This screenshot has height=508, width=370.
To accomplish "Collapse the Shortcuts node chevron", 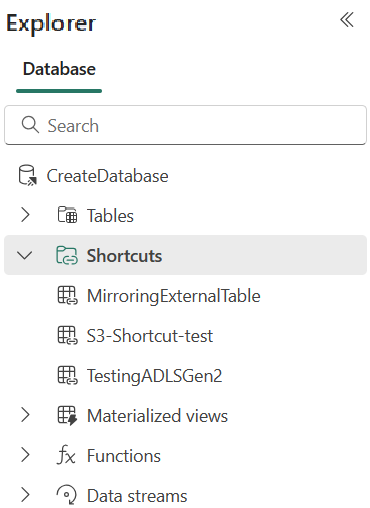I will pyautogui.click(x=25, y=255).
